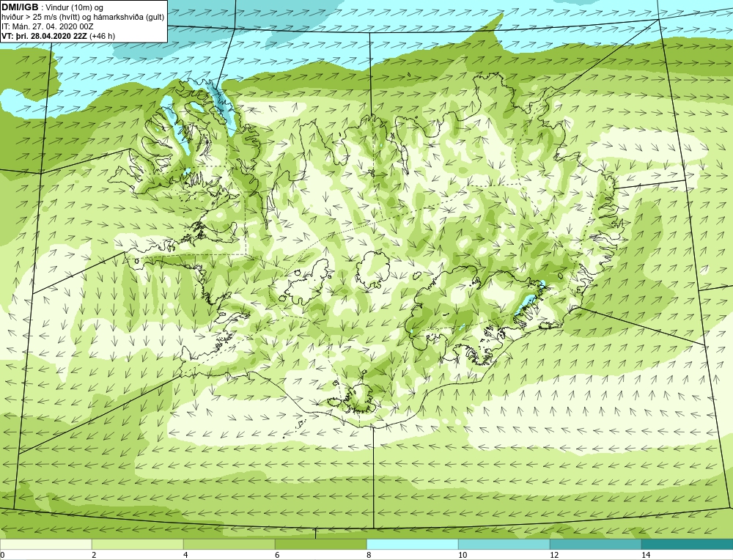The width and height of the screenshot is (733, 560).
Task: Click the legend label '4'
Action: click(x=185, y=555)
